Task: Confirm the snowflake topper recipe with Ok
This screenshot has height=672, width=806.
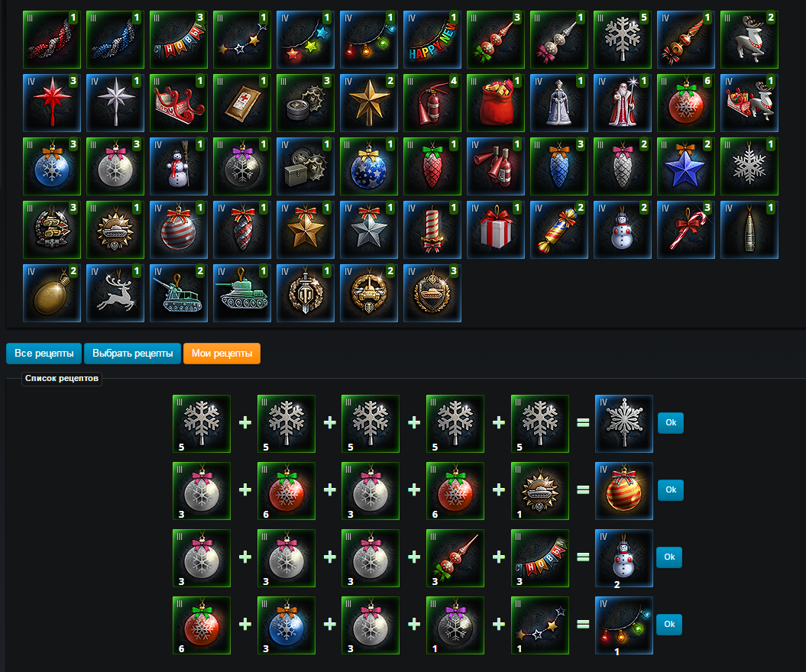Action: coord(671,423)
